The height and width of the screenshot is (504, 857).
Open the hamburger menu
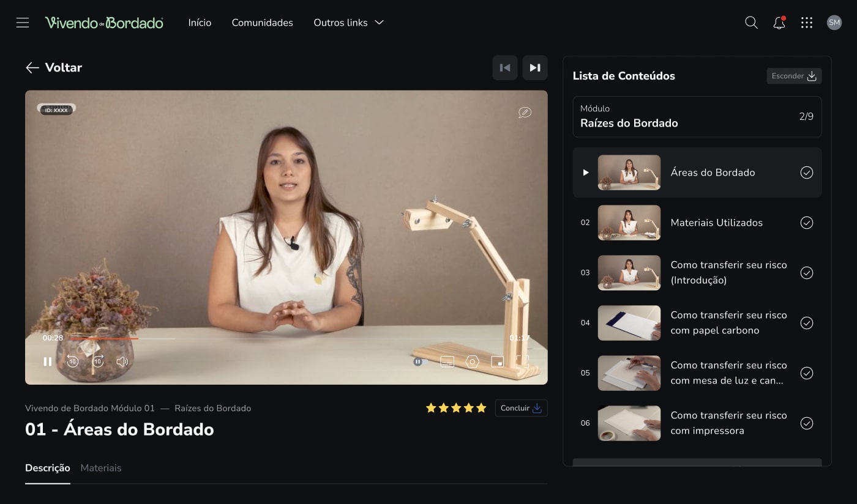23,23
